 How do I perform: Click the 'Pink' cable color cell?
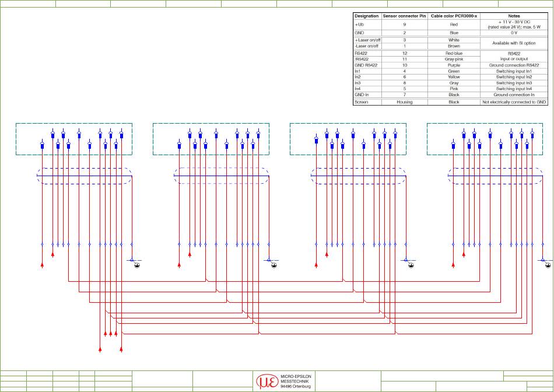pos(454,89)
